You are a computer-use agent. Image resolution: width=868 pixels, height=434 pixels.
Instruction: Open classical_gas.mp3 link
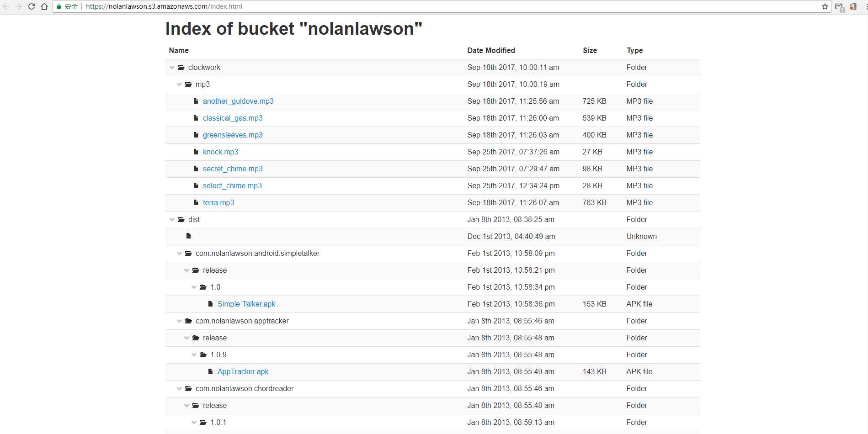233,118
